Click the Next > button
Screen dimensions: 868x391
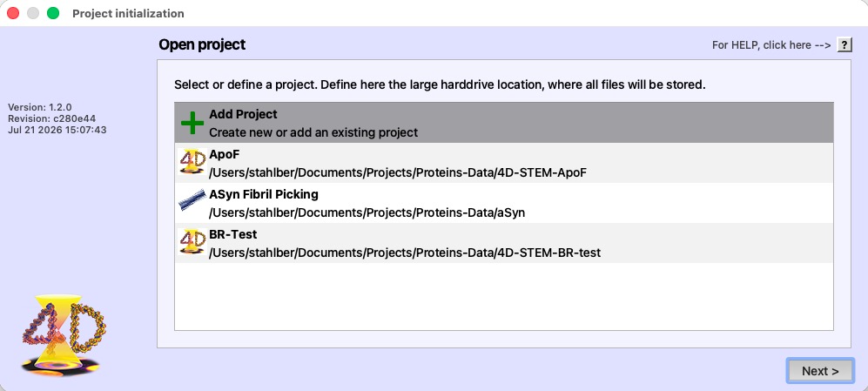click(820, 370)
